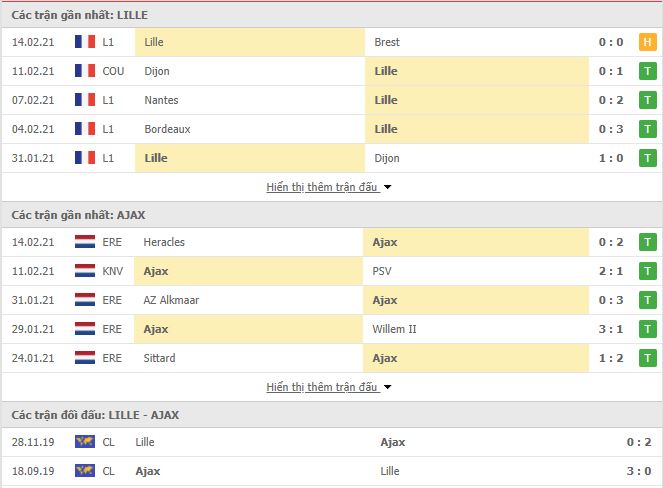Click the green T badge for Heracles-Ajax
663x488 pixels.
tap(647, 242)
